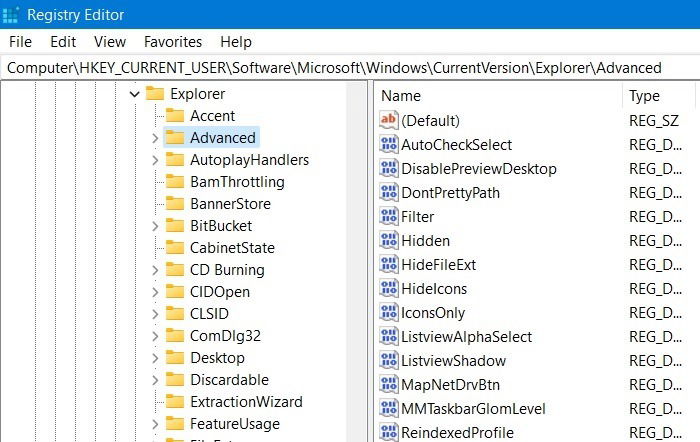Select the AutoCheckSelect DWORD icon
Image resolution: width=700 pixels, height=442 pixels.
(x=388, y=144)
